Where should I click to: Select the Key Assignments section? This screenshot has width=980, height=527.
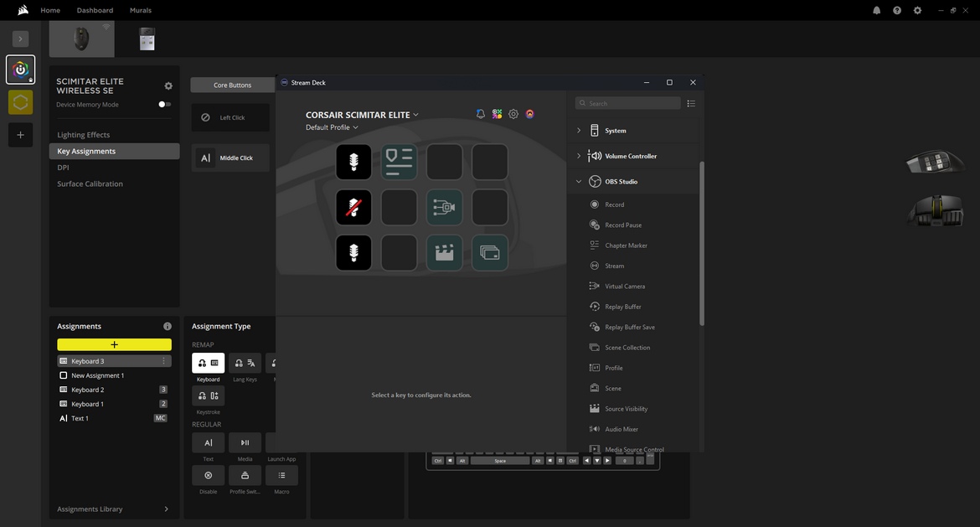(115, 152)
